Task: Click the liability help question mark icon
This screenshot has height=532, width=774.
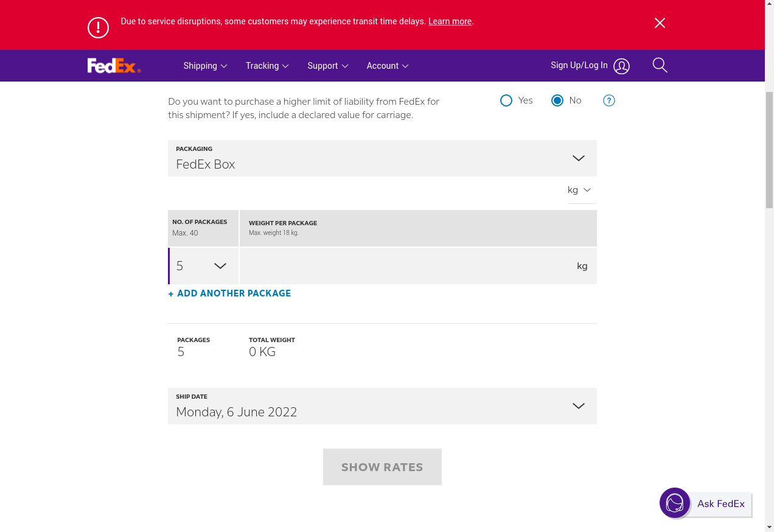Action: click(608, 101)
